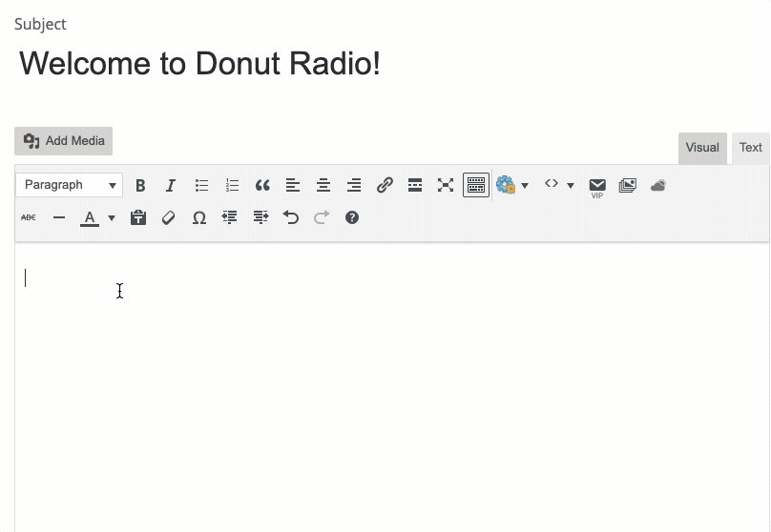Screen dimensions: 771x532
Task: Switch to the Text editor tab
Action: tap(750, 148)
